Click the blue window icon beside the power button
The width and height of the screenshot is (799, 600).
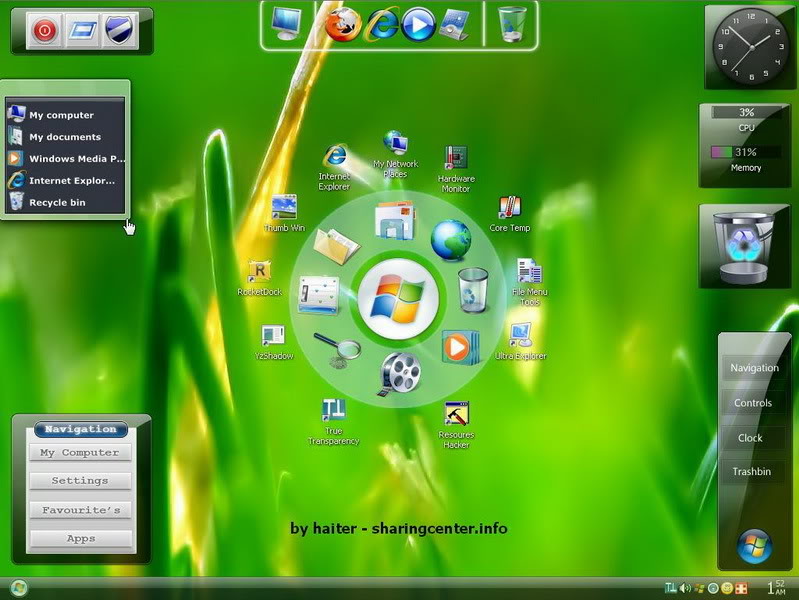[x=82, y=31]
